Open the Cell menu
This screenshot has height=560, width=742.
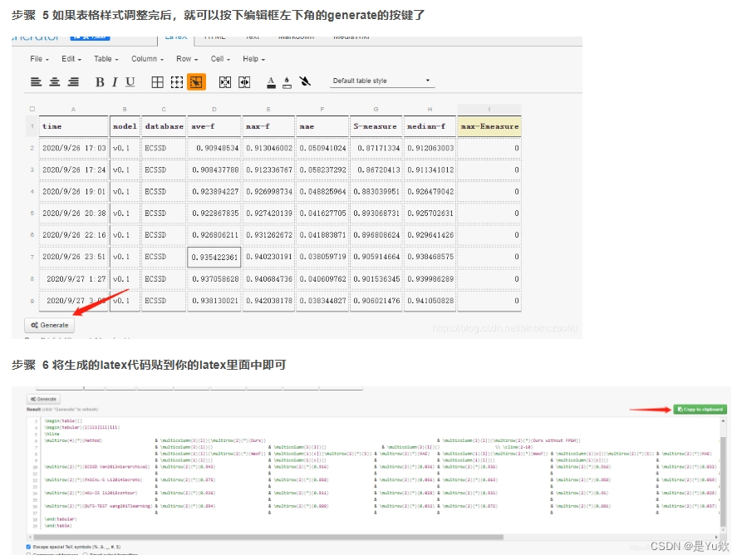coord(221,59)
